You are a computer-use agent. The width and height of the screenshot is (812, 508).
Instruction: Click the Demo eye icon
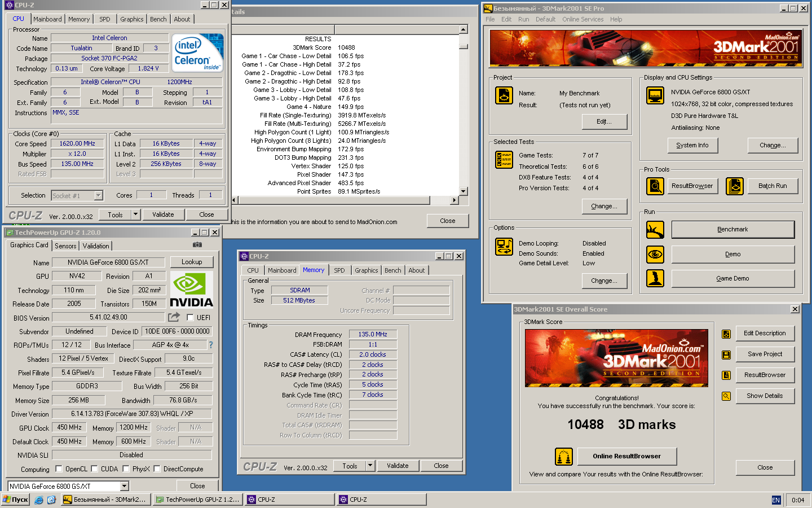(655, 254)
